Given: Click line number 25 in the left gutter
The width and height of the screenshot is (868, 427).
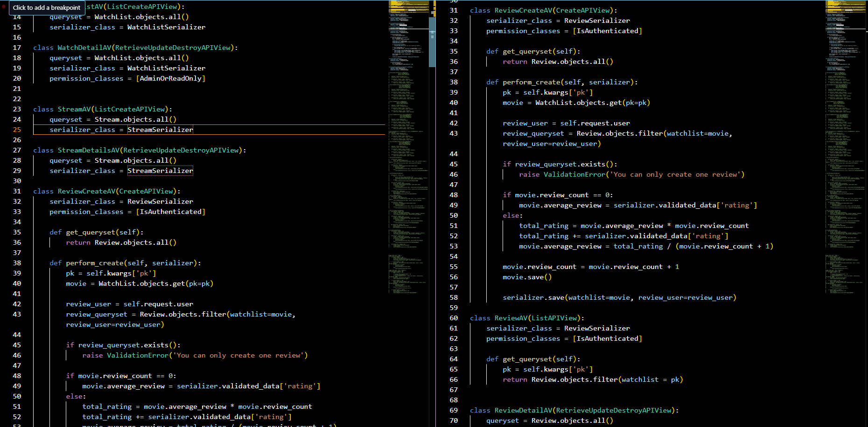Looking at the screenshot, I should point(17,130).
